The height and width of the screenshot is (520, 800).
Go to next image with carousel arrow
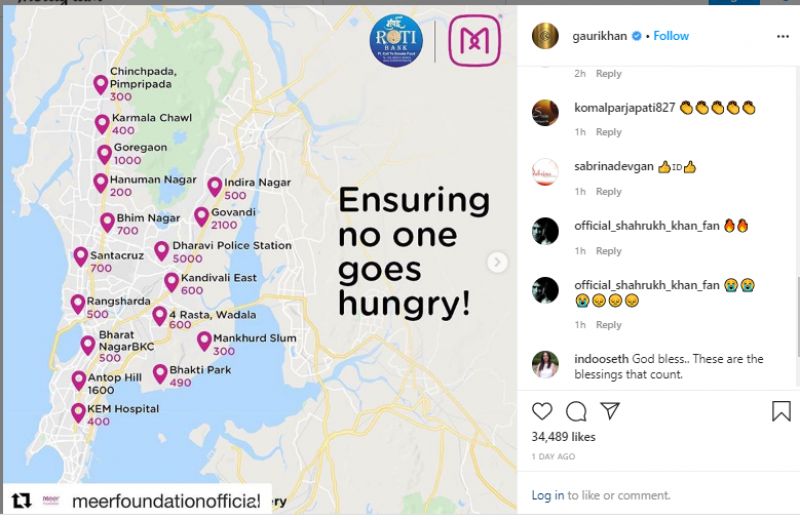[x=497, y=262]
